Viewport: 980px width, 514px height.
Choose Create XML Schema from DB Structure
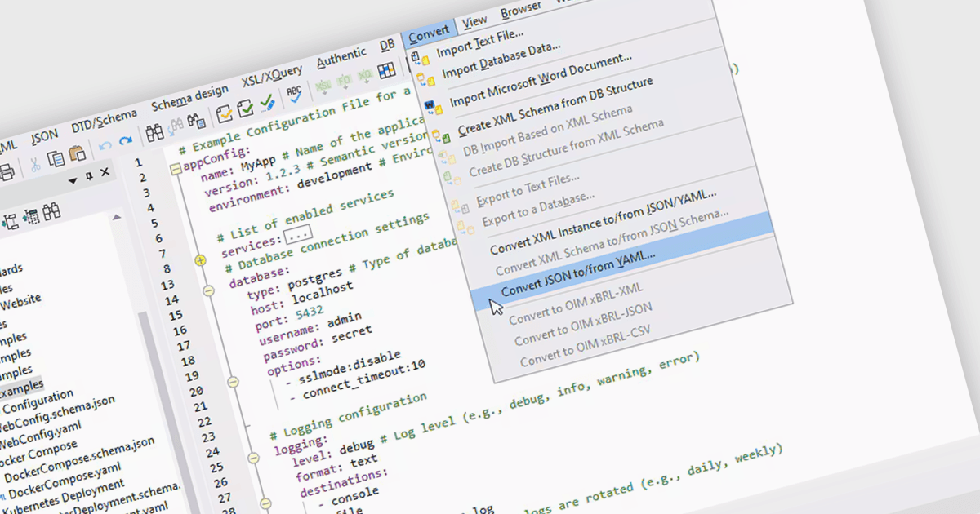click(555, 106)
